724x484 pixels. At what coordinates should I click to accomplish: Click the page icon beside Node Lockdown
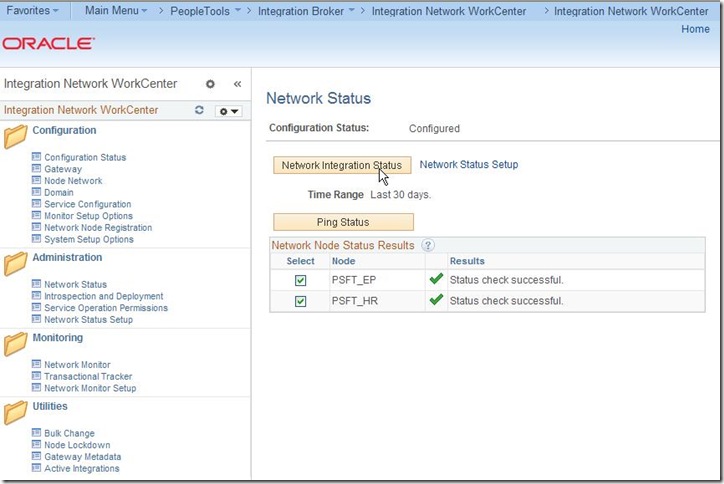pyautogui.click(x=36, y=444)
